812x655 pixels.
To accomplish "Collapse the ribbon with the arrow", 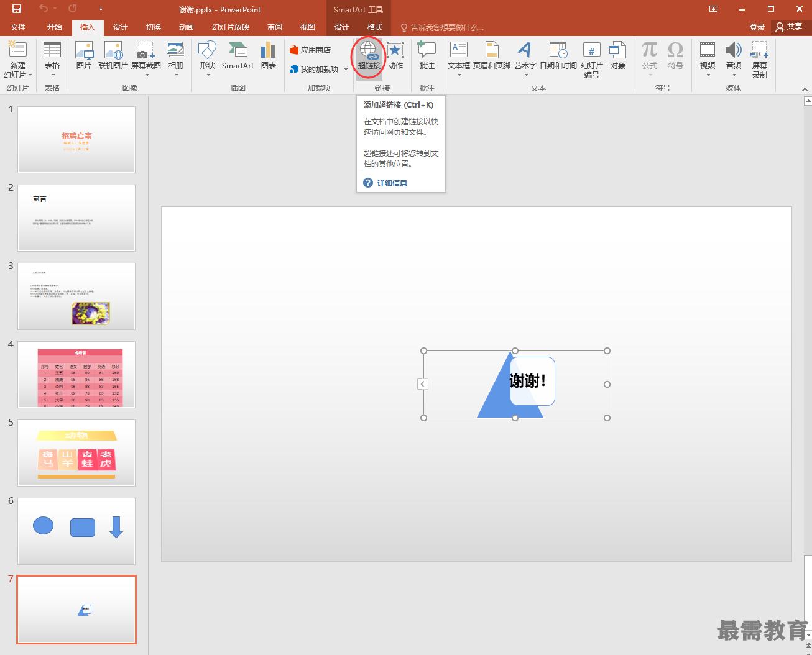I will click(x=805, y=89).
